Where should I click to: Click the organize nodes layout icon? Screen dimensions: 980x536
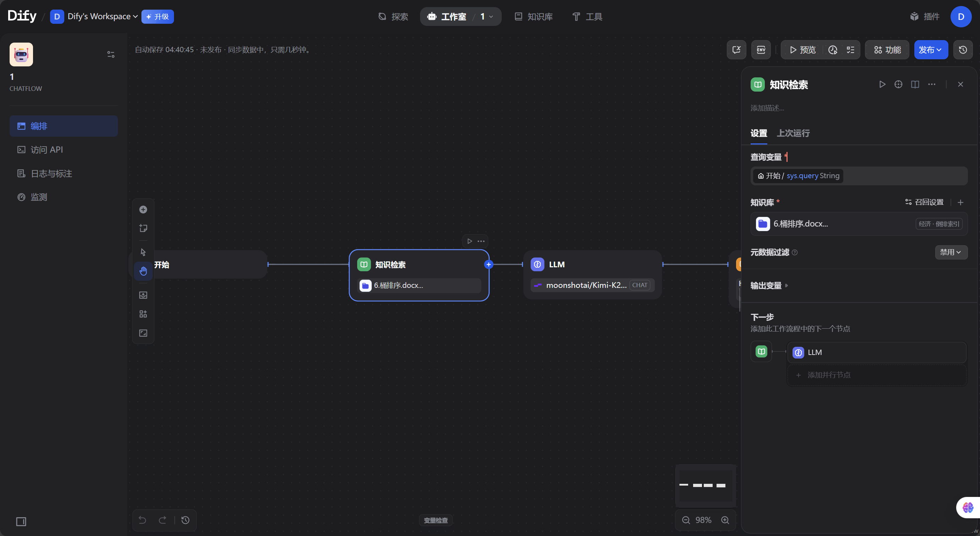(143, 314)
